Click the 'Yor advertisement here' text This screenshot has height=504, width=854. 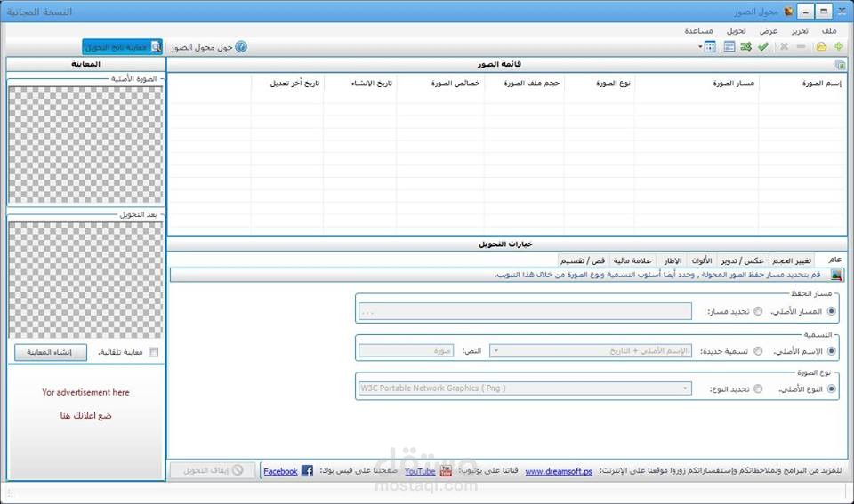point(85,392)
